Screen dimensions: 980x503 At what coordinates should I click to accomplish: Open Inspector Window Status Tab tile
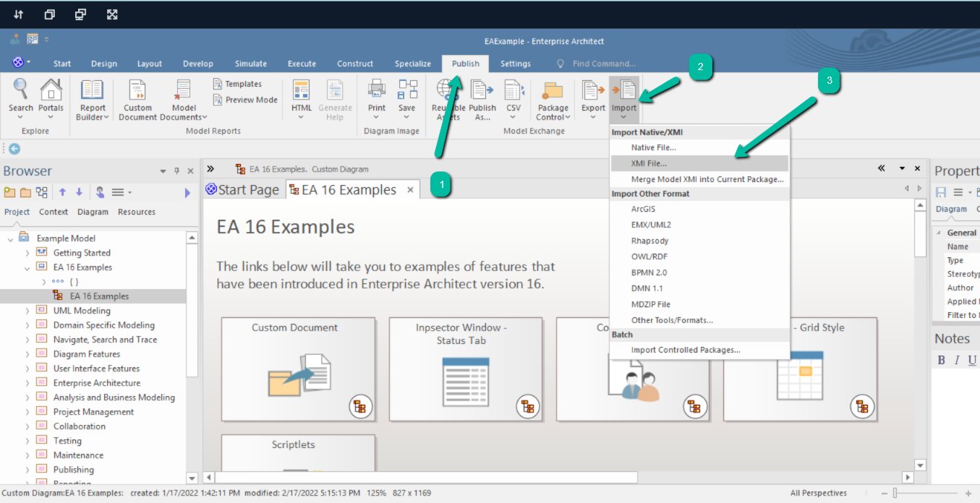[465, 369]
